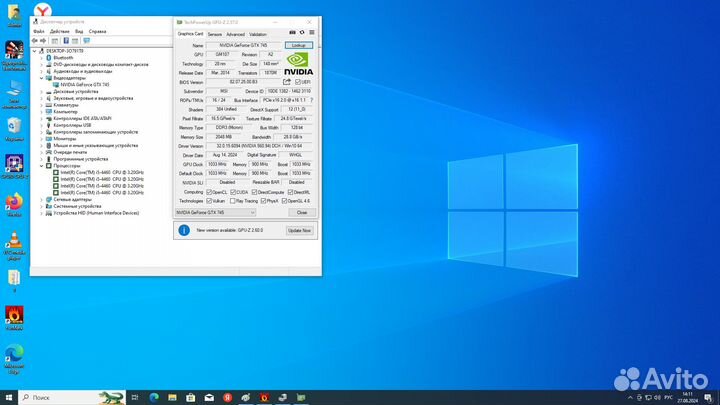Show hidden icons in system tray
720x405 pixels.
[x=630, y=397]
